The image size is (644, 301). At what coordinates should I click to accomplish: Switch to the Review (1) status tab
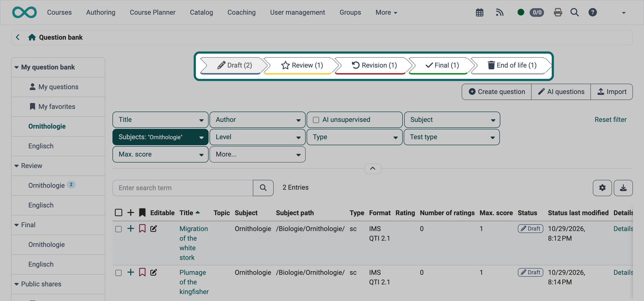click(302, 65)
